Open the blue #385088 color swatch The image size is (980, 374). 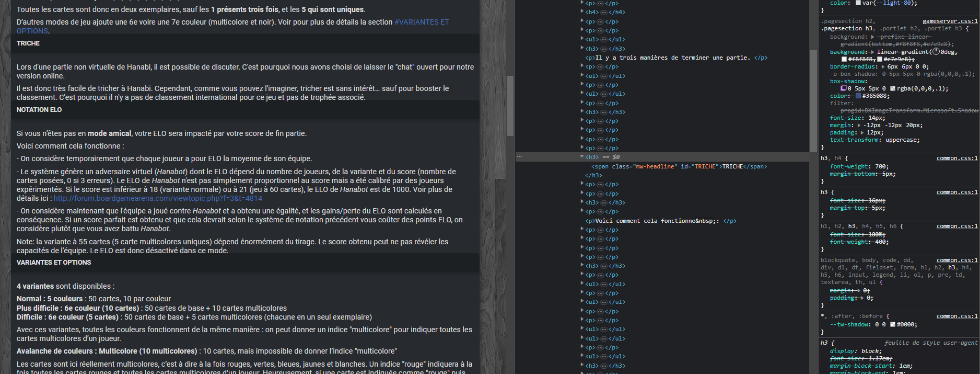[x=858, y=96]
